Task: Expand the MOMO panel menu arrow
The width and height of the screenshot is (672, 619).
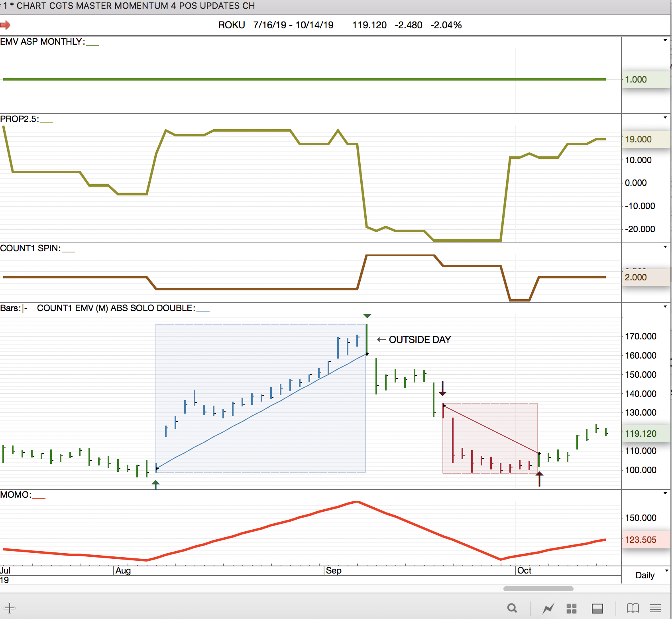Action: click(665, 493)
